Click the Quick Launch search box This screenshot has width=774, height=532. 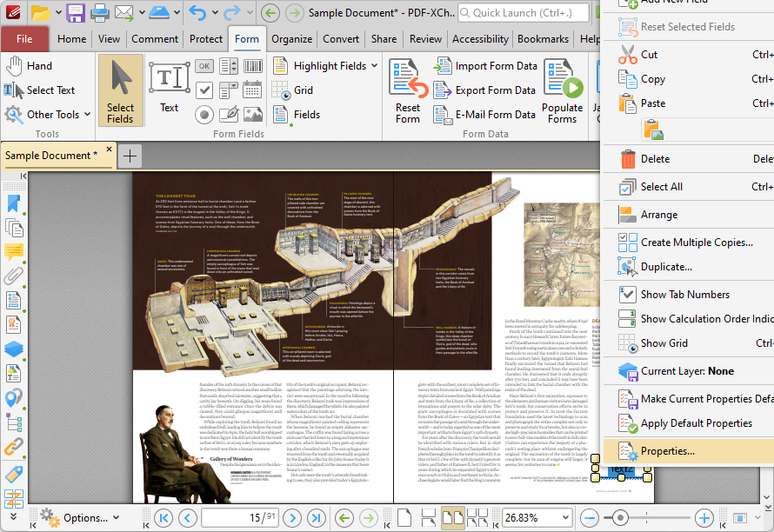(524, 13)
